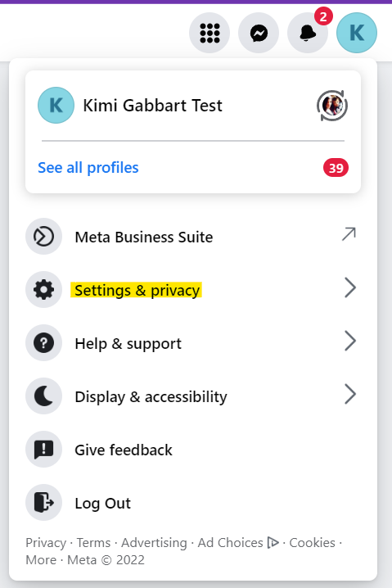Open Meta Business Suite external arrow
392x588 pixels.
pos(349,234)
